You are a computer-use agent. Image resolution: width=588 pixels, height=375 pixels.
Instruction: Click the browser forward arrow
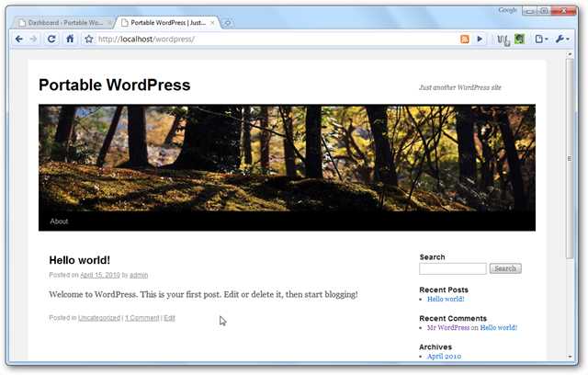coord(34,39)
